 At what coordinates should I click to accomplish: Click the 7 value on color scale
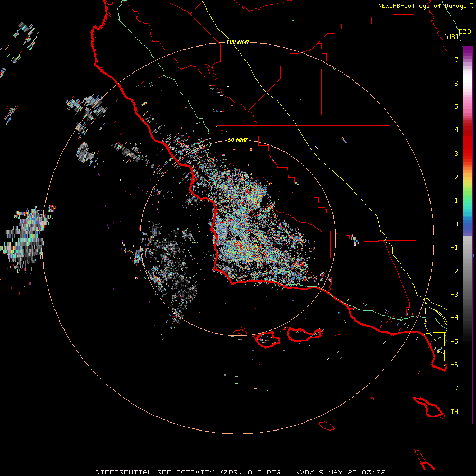456,59
